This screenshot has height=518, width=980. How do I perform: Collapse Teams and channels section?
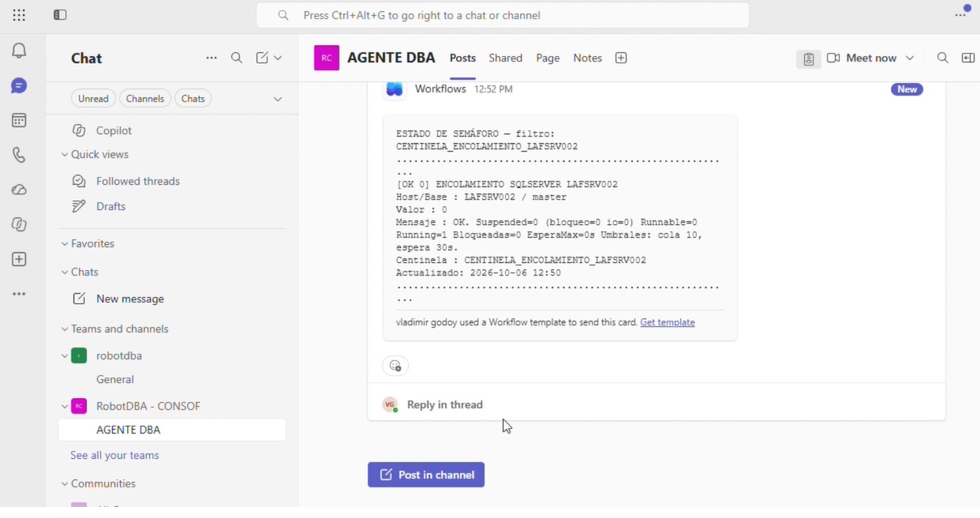pyautogui.click(x=65, y=330)
